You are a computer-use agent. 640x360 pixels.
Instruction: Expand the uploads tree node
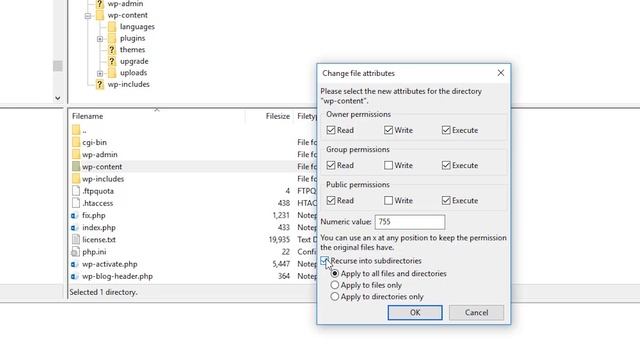pos(100,73)
